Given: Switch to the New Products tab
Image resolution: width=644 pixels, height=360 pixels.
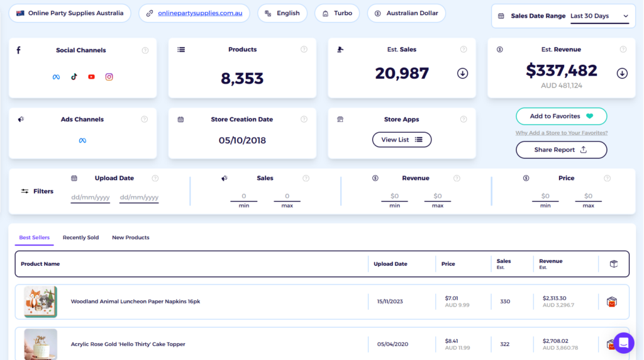Looking at the screenshot, I should 131,237.
